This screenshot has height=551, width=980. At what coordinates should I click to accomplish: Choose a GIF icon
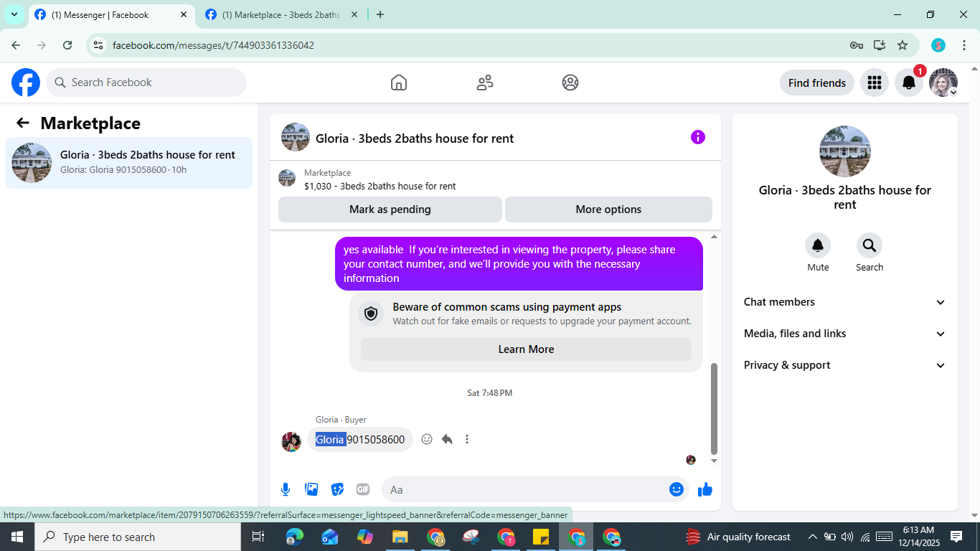coord(363,489)
